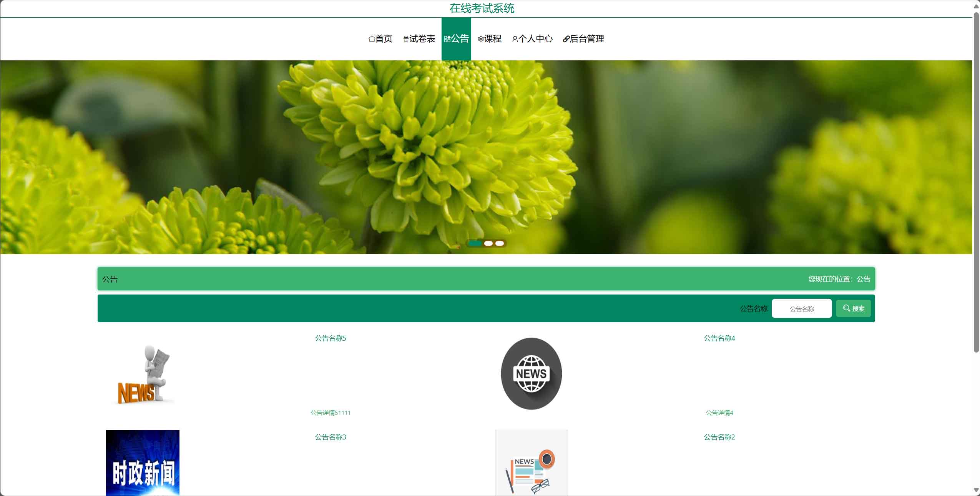
Task: Click the scrollbar down arrow
Action: (x=976, y=490)
